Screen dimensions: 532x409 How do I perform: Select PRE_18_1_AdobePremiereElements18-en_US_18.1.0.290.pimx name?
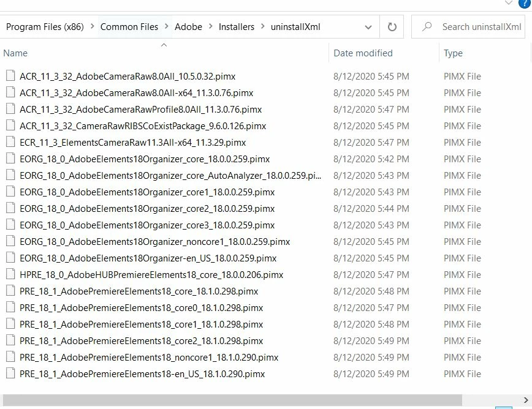142,374
